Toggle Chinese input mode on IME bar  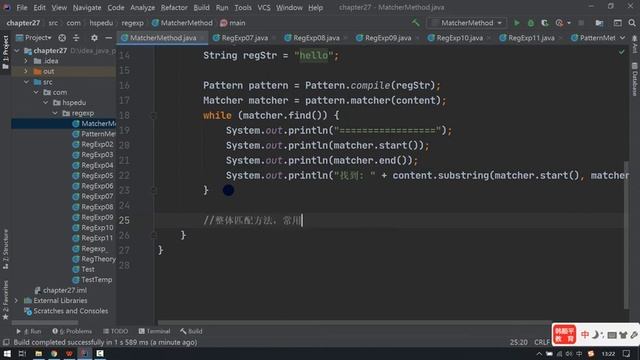(584, 335)
